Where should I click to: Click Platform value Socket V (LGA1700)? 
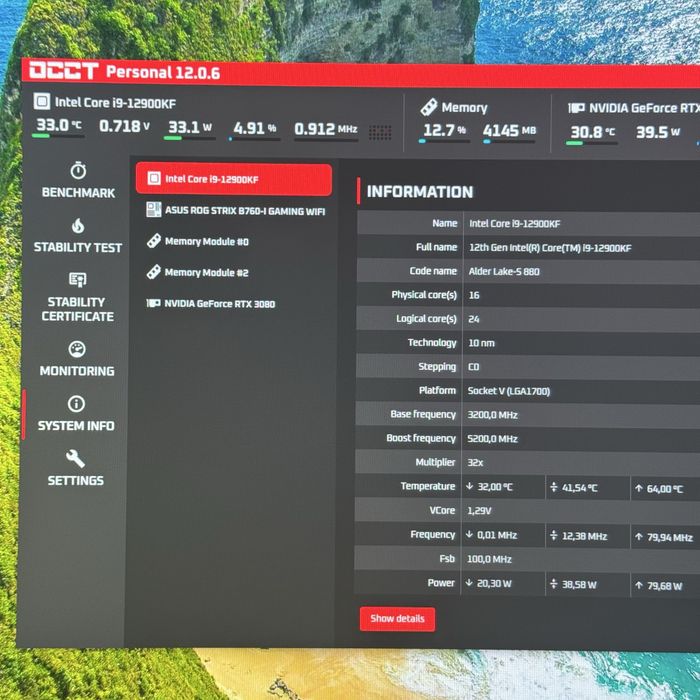click(508, 391)
